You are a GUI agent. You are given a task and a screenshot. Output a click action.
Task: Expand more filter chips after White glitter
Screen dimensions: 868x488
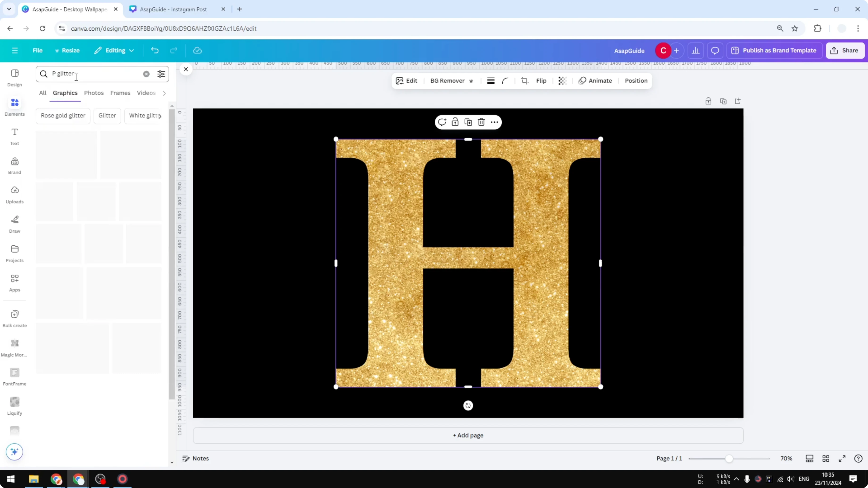pyautogui.click(x=161, y=116)
